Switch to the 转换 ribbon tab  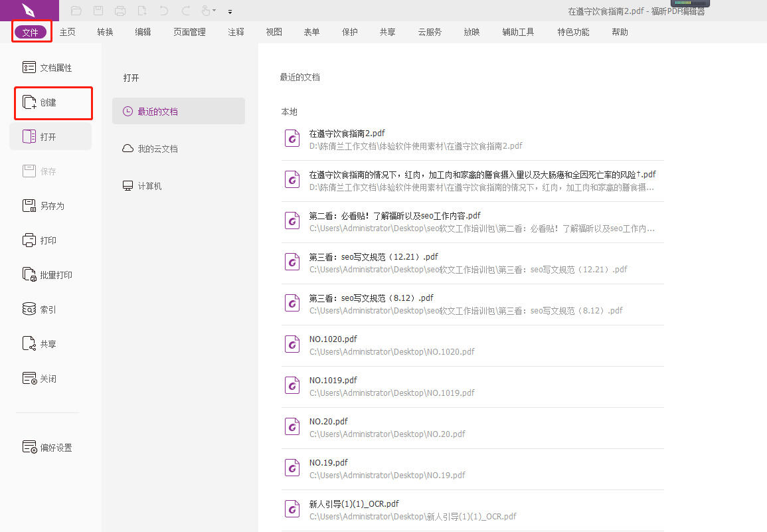[104, 31]
